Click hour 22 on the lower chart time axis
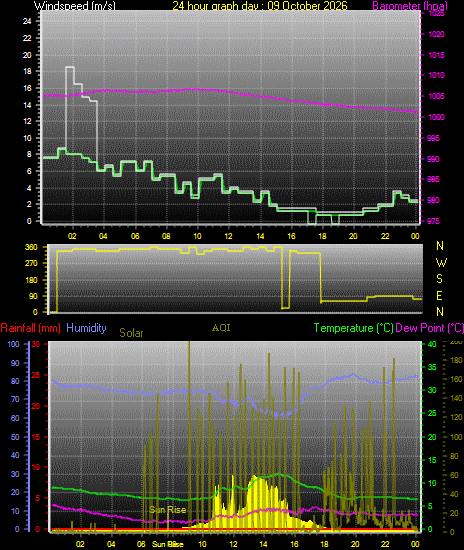 (385, 544)
